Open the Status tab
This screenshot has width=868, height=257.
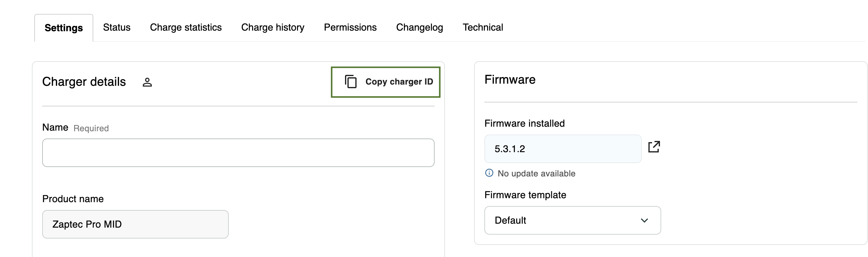pyautogui.click(x=117, y=27)
